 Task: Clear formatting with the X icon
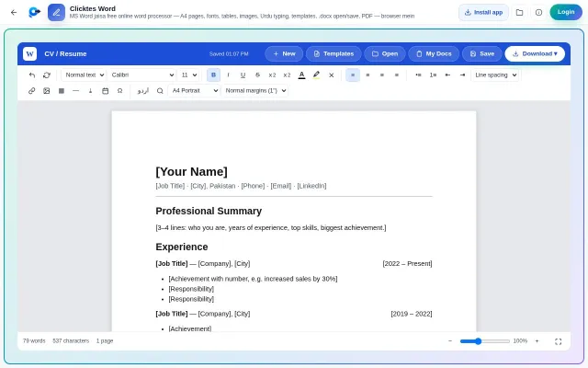click(331, 75)
